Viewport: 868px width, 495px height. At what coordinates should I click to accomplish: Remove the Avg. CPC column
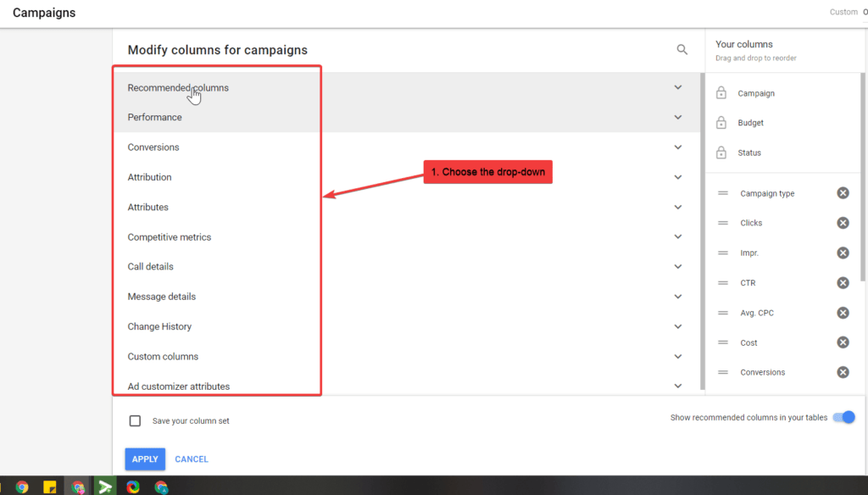843,312
